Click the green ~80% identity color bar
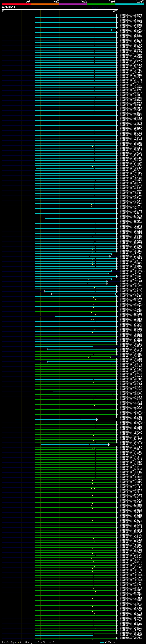Screen dimensions: 146x644 point(101,4)
